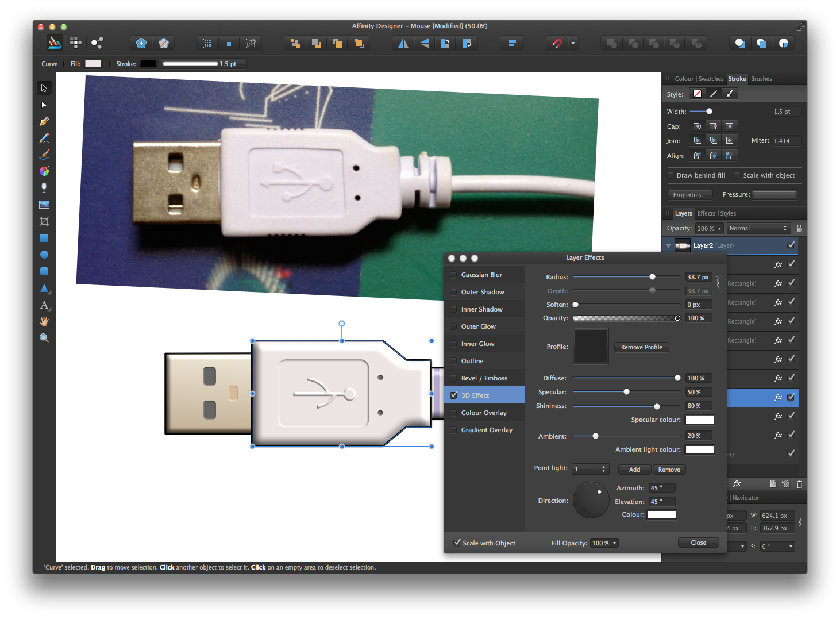Select the Zoom magnifier tool
Image resolution: width=840 pixels, height=619 pixels.
tap(44, 338)
